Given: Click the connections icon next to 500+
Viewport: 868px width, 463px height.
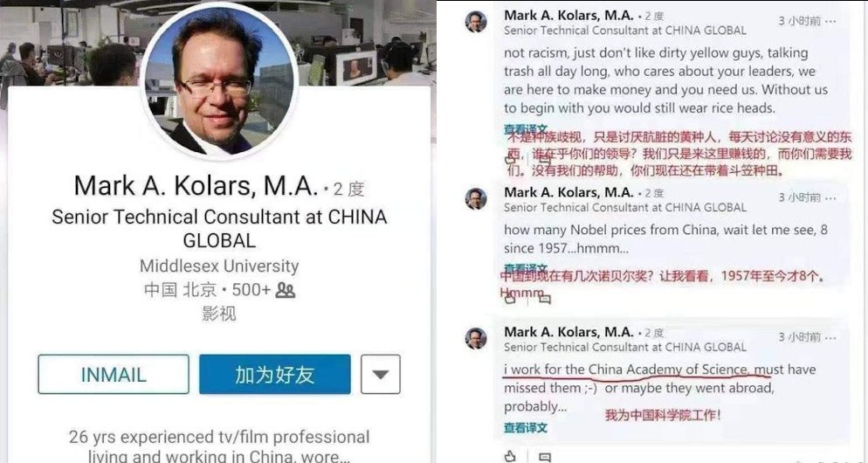Looking at the screenshot, I should pos(285,290).
